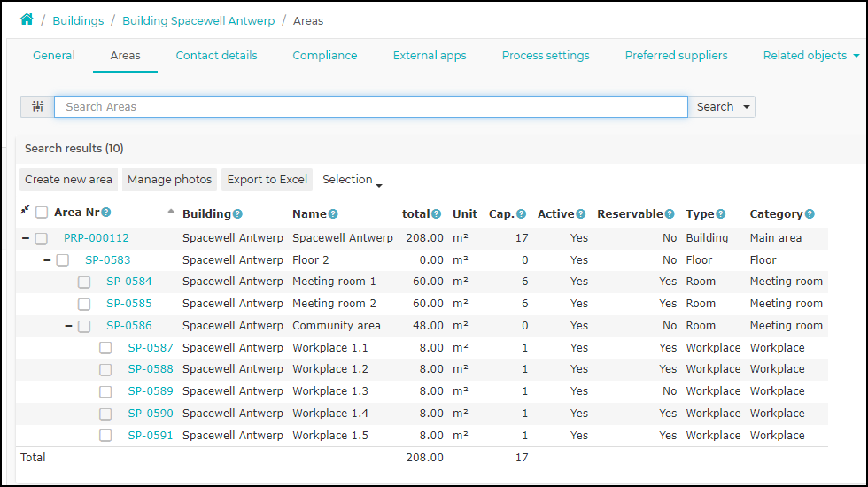Expand the Search button dropdown arrow

click(x=746, y=107)
